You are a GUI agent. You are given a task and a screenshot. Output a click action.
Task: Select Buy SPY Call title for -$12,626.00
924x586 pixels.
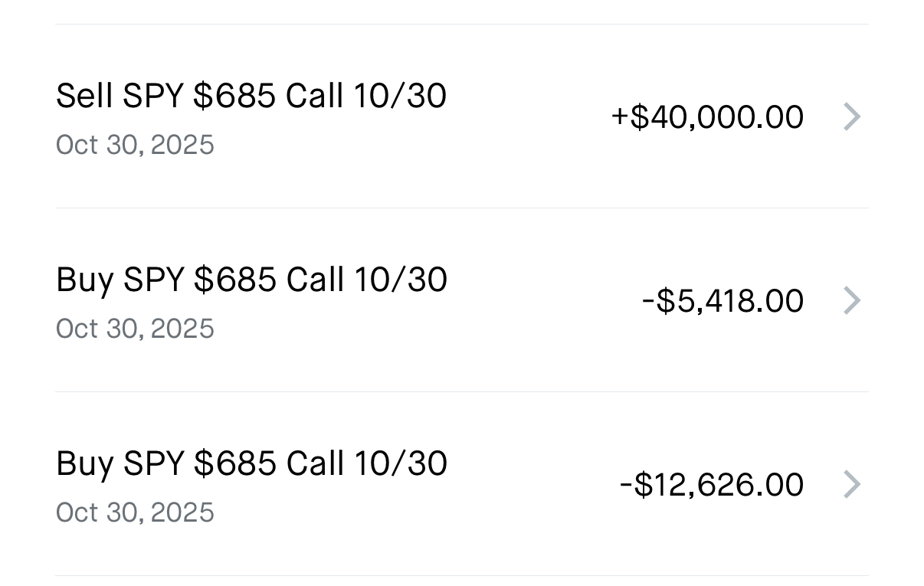[x=251, y=464]
